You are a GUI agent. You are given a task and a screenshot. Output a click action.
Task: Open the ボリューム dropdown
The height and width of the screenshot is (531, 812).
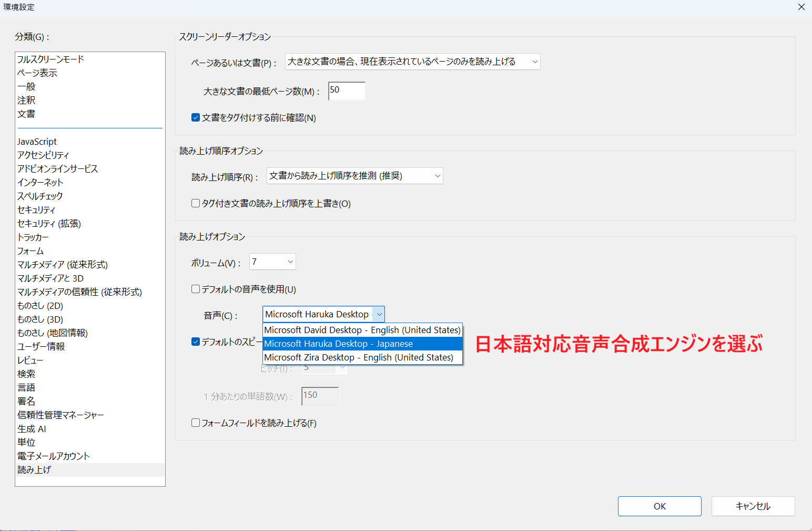point(272,262)
